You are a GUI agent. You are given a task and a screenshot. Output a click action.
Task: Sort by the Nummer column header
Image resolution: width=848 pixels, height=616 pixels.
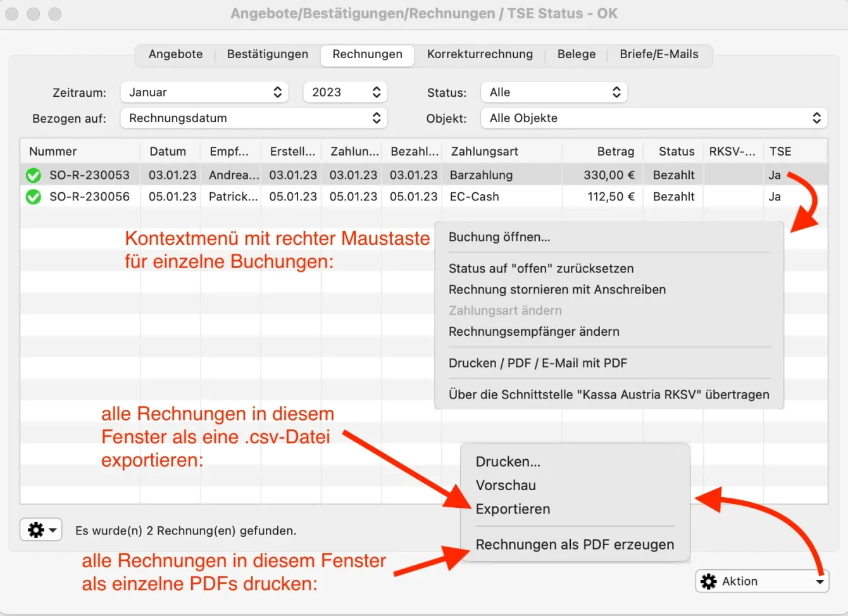[x=80, y=151]
